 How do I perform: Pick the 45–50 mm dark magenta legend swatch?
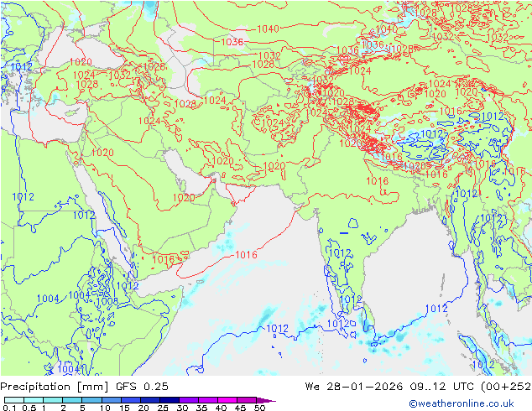point(247,400)
